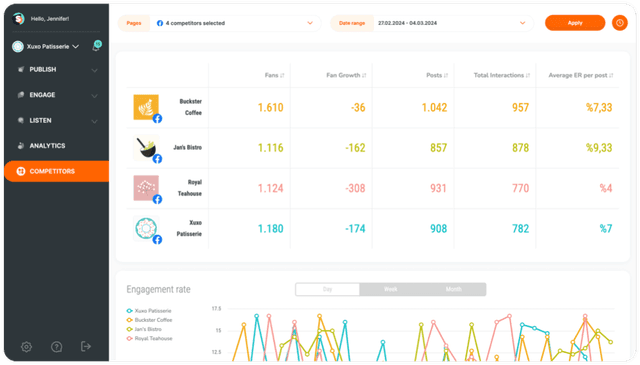Image resolution: width=640 pixels, height=365 pixels.
Task: Expand the Publish submenu chevron
Action: (94, 70)
